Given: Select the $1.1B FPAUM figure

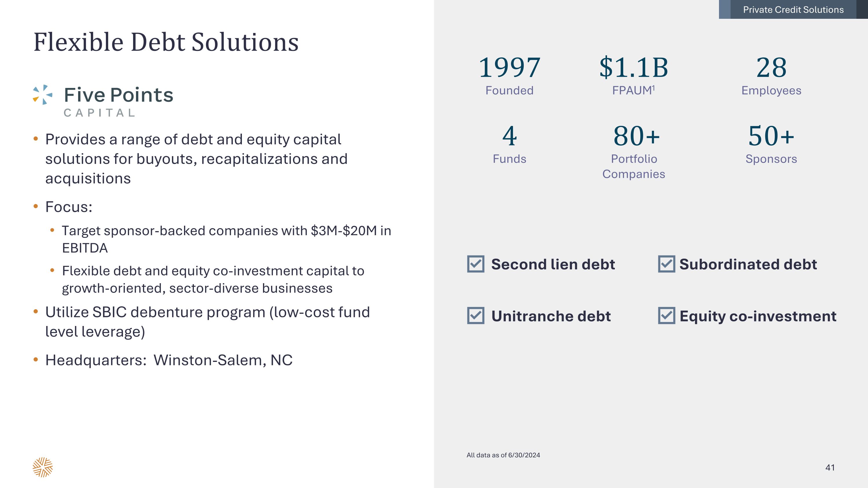Looking at the screenshot, I should (x=633, y=68).
